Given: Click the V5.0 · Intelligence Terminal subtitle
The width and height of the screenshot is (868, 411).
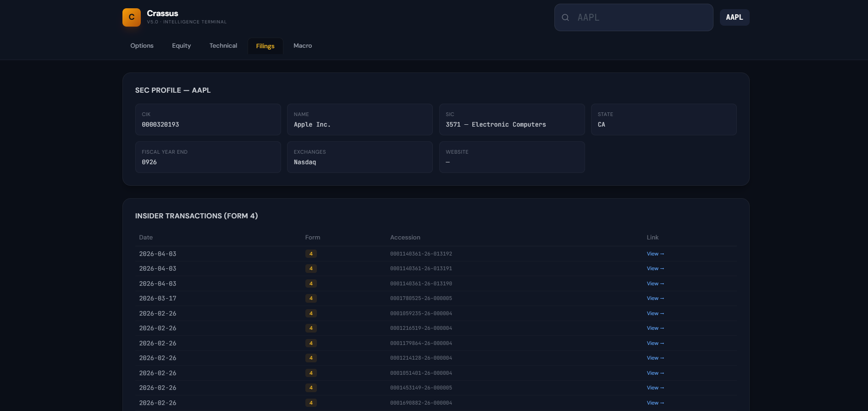Looking at the screenshot, I should pos(187,22).
